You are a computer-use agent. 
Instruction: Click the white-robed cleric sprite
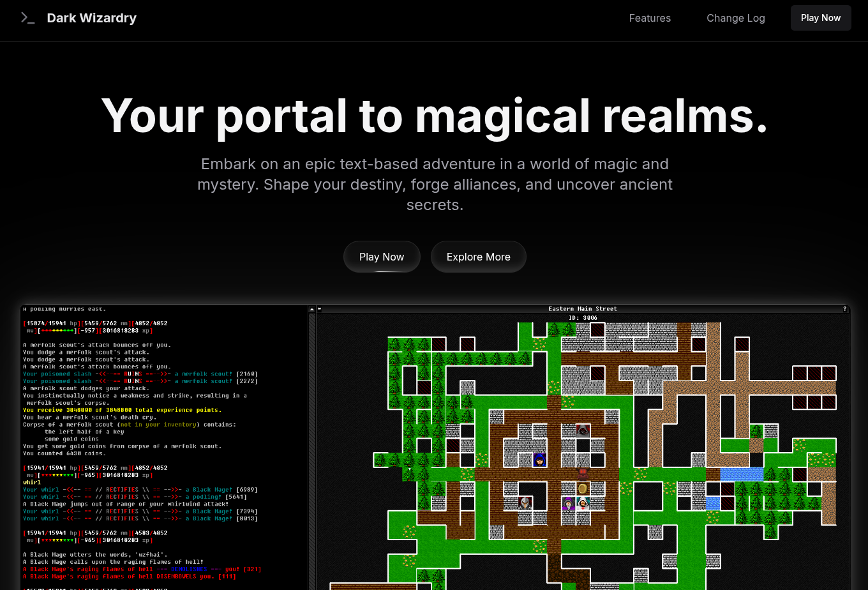pyautogui.click(x=582, y=504)
